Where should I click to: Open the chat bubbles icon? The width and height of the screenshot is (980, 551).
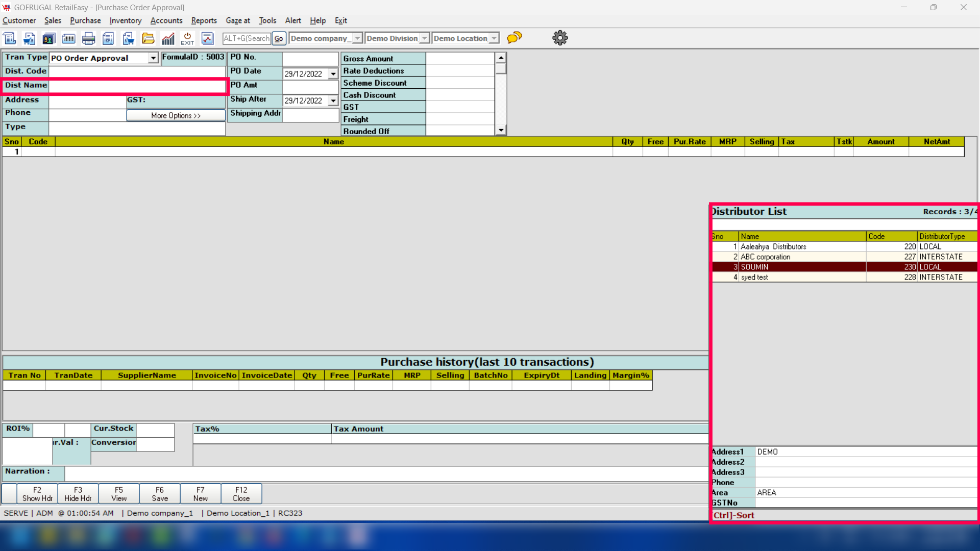[x=514, y=38]
